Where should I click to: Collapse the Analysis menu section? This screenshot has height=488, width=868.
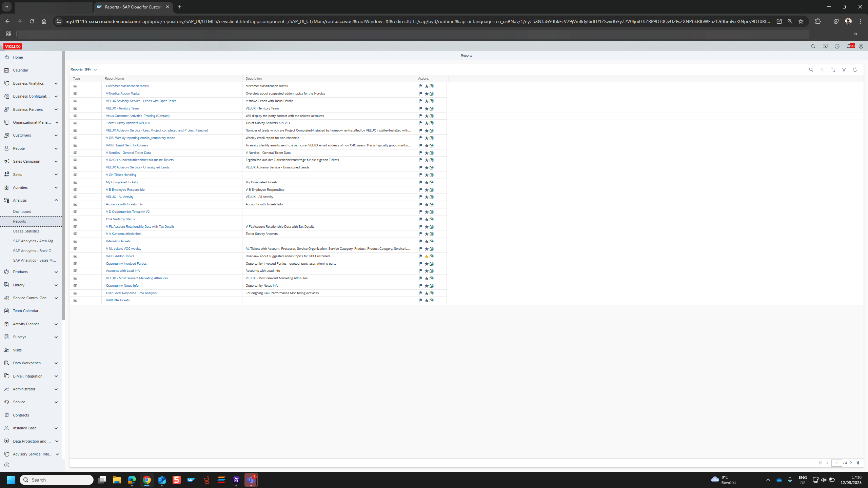click(x=56, y=200)
